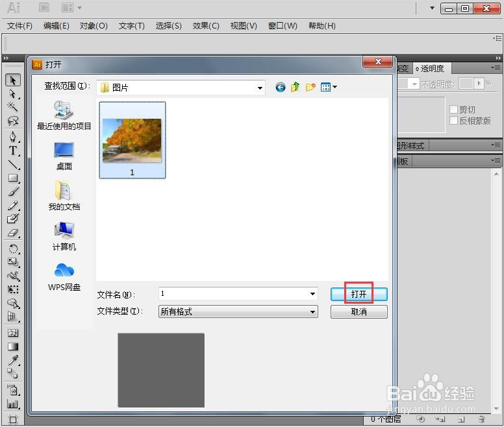
Task: Open the 视图(V) menu
Action: (244, 26)
